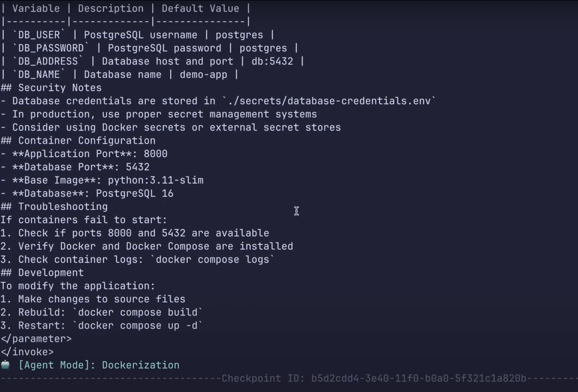Click the `docker compose up -d` command
Image resolution: width=578 pixels, height=392 pixels.
pyautogui.click(x=138, y=326)
